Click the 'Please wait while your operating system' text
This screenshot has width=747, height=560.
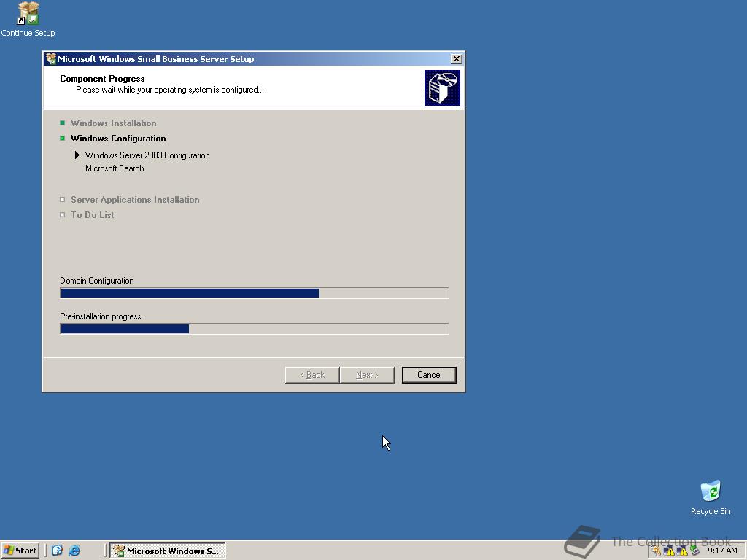coord(169,90)
